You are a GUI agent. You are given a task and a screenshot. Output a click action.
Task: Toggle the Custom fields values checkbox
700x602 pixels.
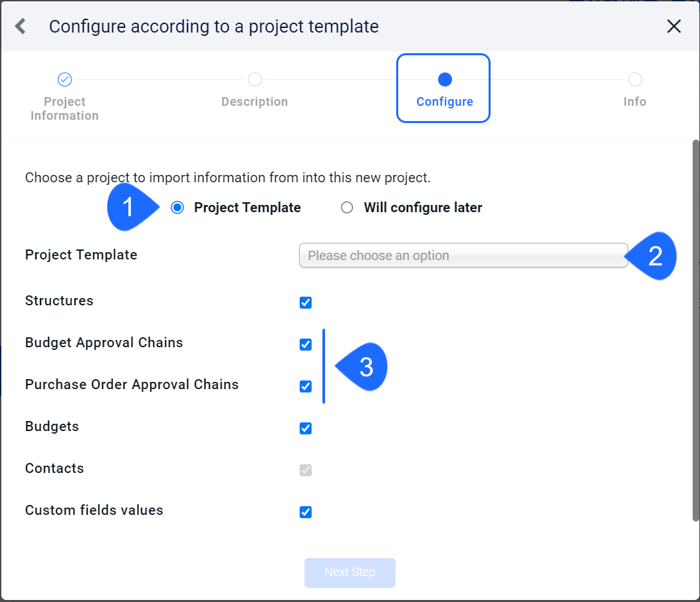tap(305, 512)
